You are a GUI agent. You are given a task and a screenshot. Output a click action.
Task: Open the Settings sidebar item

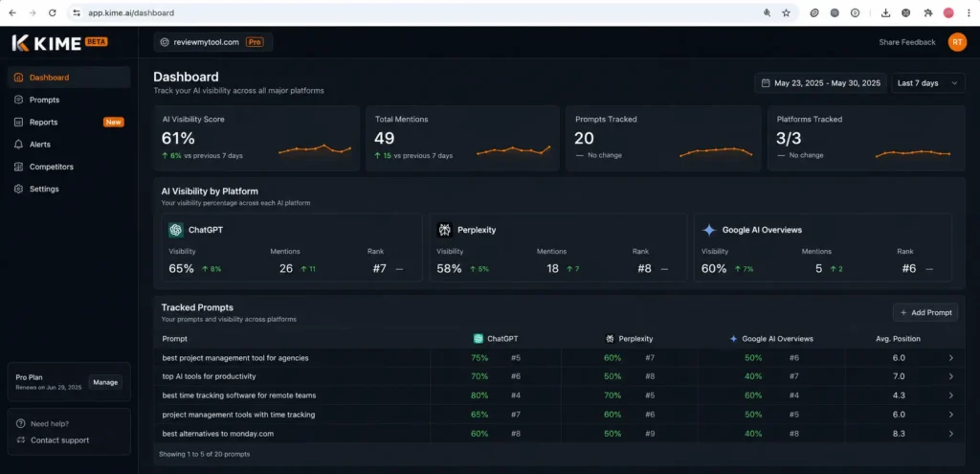pos(69,189)
